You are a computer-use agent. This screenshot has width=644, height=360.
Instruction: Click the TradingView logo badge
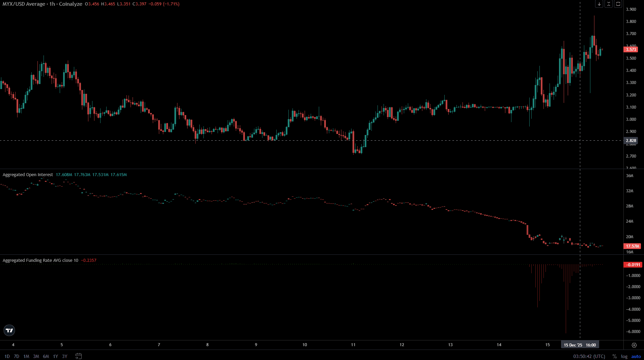click(x=9, y=330)
